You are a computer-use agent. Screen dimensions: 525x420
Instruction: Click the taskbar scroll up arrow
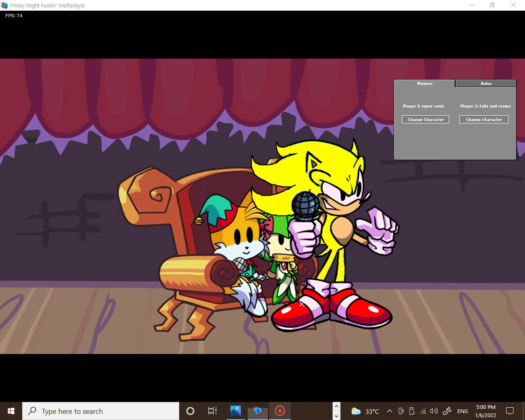point(336,405)
